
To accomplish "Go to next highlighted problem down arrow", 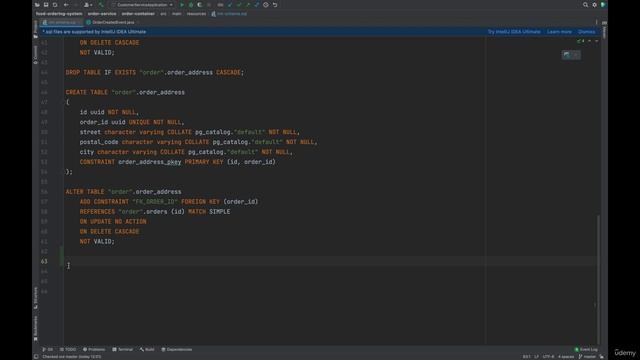I will point(596,41).
